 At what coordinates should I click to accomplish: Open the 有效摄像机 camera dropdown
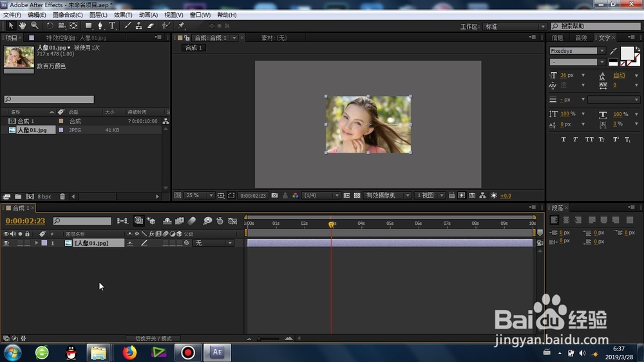[x=387, y=196]
